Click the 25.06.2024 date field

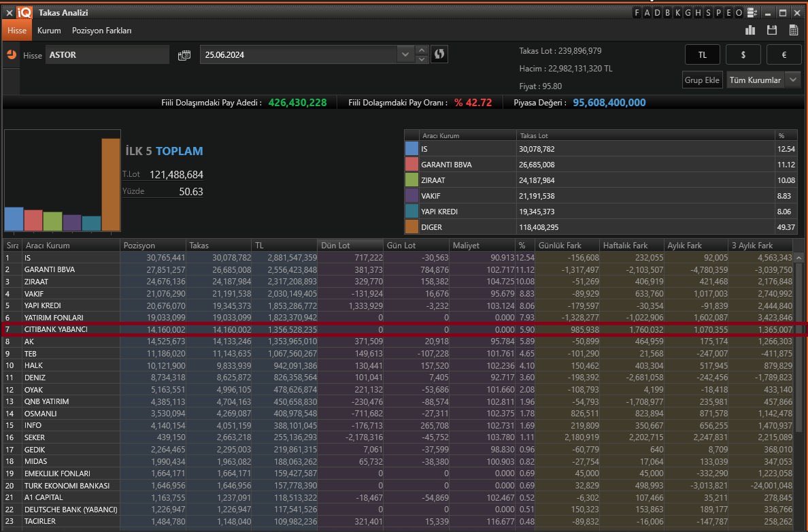(x=299, y=54)
